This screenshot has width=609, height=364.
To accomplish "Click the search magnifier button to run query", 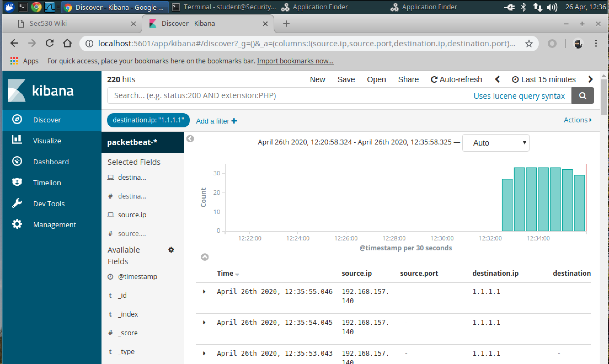I will (x=583, y=95).
